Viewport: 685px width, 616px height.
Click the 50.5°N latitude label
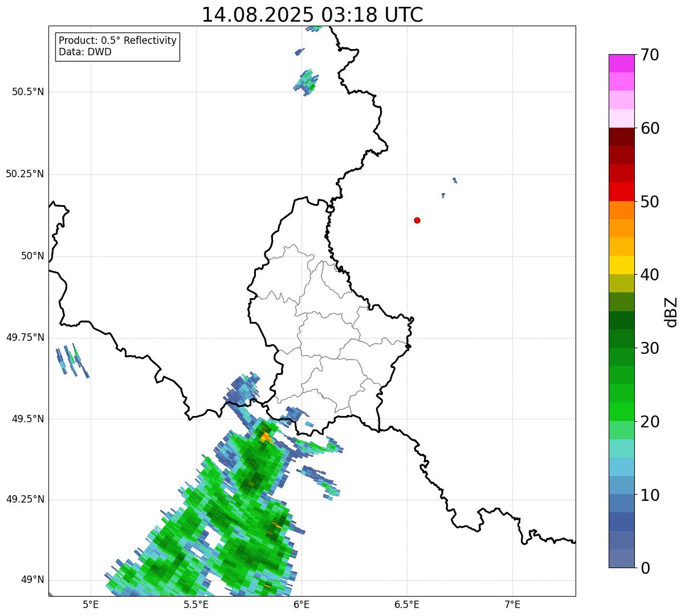tap(27, 92)
